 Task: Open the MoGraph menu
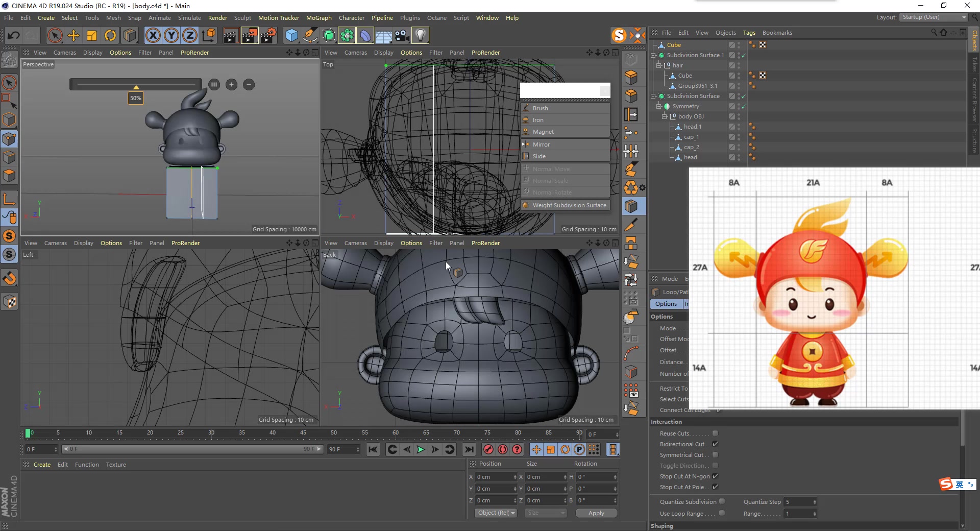tap(318, 17)
